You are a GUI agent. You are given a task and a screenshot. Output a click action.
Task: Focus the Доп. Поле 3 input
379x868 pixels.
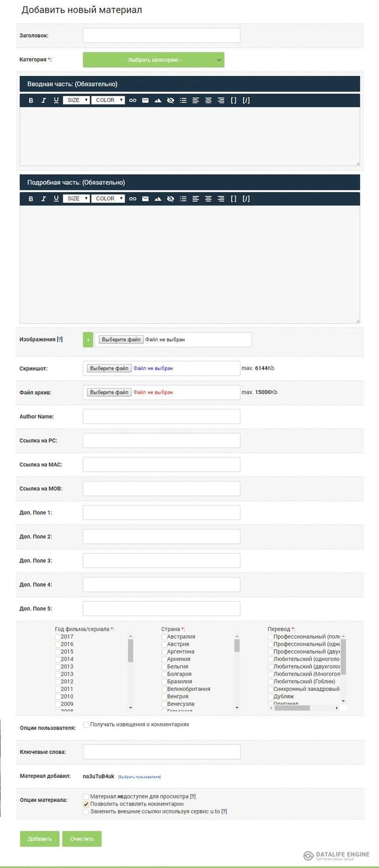161,561
